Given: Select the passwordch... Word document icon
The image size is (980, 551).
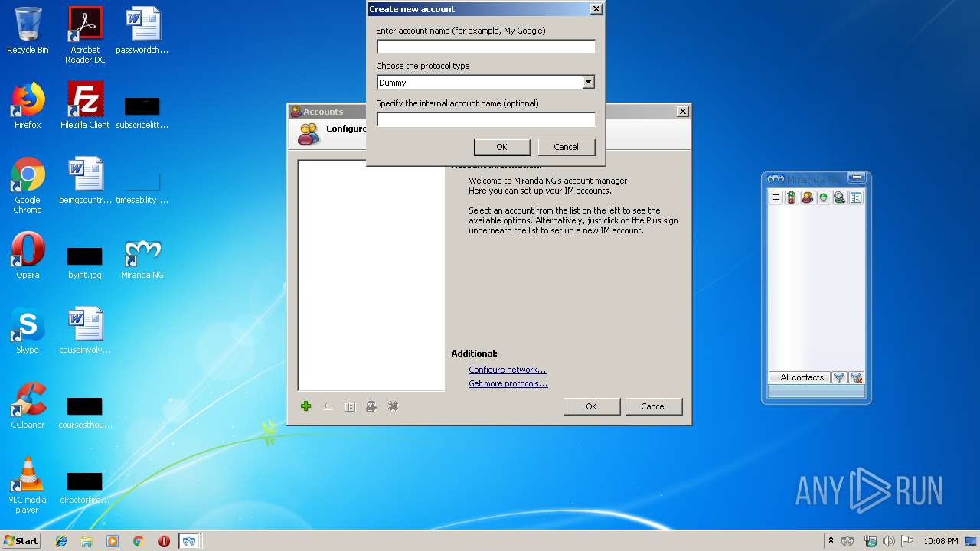Looking at the screenshot, I should tap(142, 31).
